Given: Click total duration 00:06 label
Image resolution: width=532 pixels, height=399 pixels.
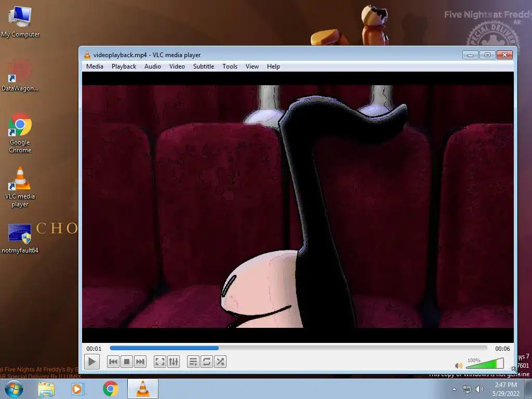Looking at the screenshot, I should click(x=502, y=349).
